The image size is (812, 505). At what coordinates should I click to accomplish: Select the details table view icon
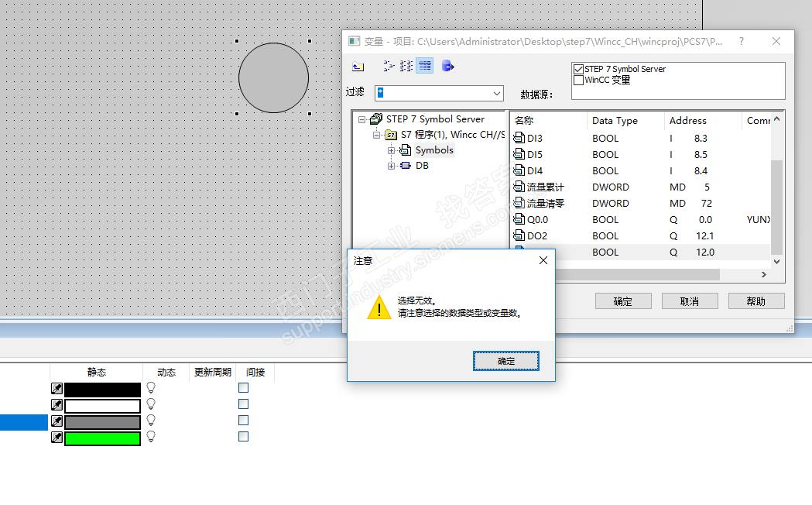(425, 66)
